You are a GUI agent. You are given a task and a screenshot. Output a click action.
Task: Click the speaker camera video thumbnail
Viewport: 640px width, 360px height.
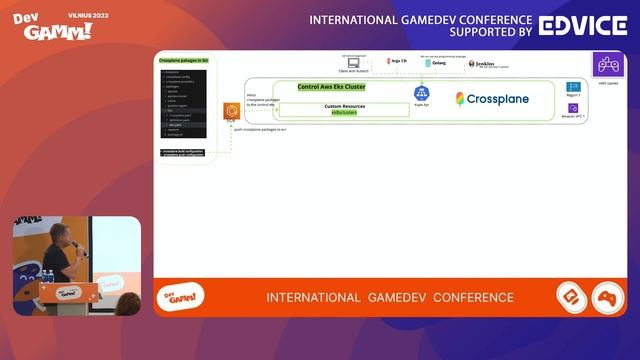pos(77,266)
